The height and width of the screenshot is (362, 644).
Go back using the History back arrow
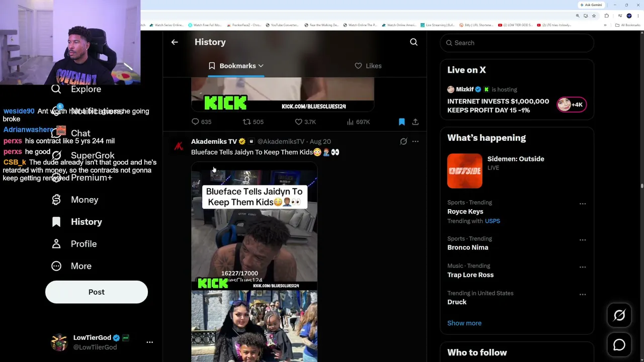pos(175,42)
